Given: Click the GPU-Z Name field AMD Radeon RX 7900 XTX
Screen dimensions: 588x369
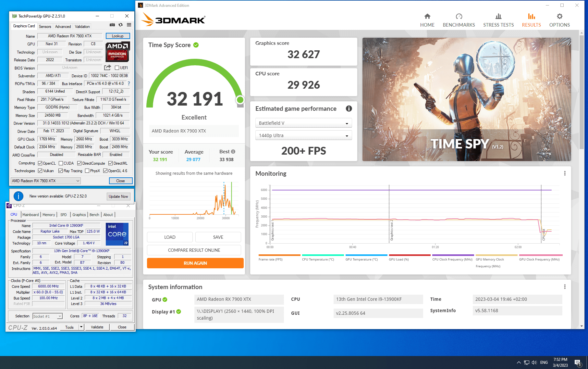Looking at the screenshot, I should 70,36.
